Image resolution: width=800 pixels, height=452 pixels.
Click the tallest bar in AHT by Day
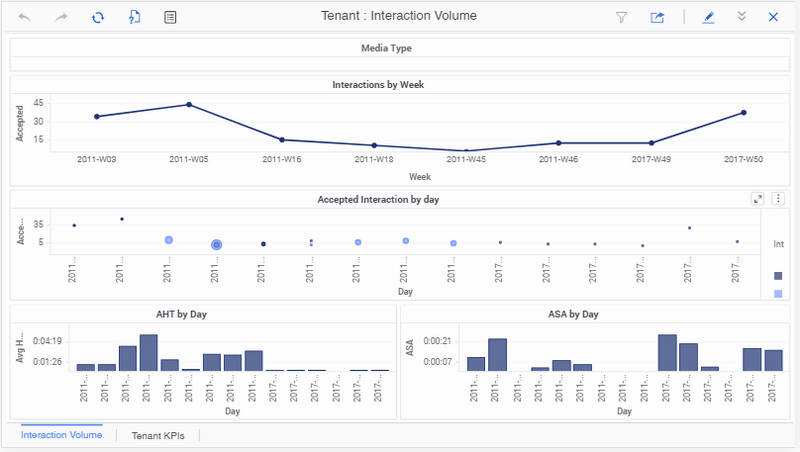(148, 352)
